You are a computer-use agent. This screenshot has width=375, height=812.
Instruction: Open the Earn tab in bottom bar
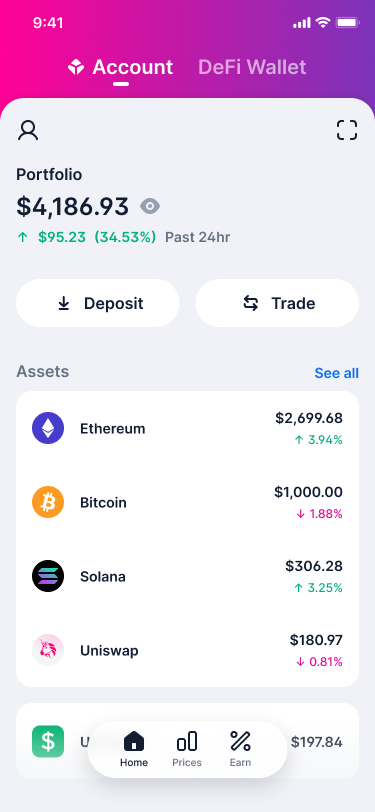(x=240, y=749)
